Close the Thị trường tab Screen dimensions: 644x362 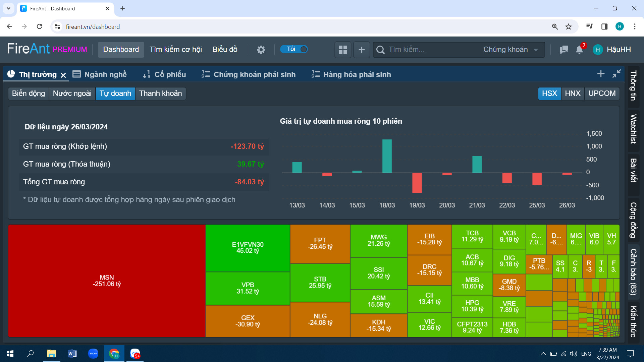(x=63, y=75)
